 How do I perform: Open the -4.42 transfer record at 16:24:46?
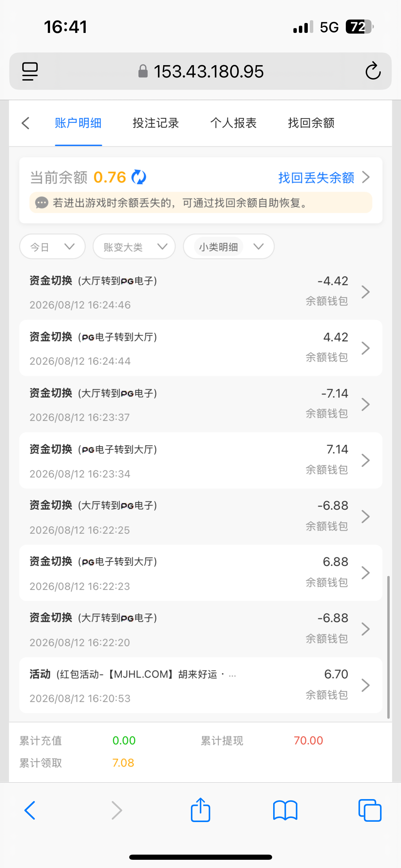(x=200, y=292)
